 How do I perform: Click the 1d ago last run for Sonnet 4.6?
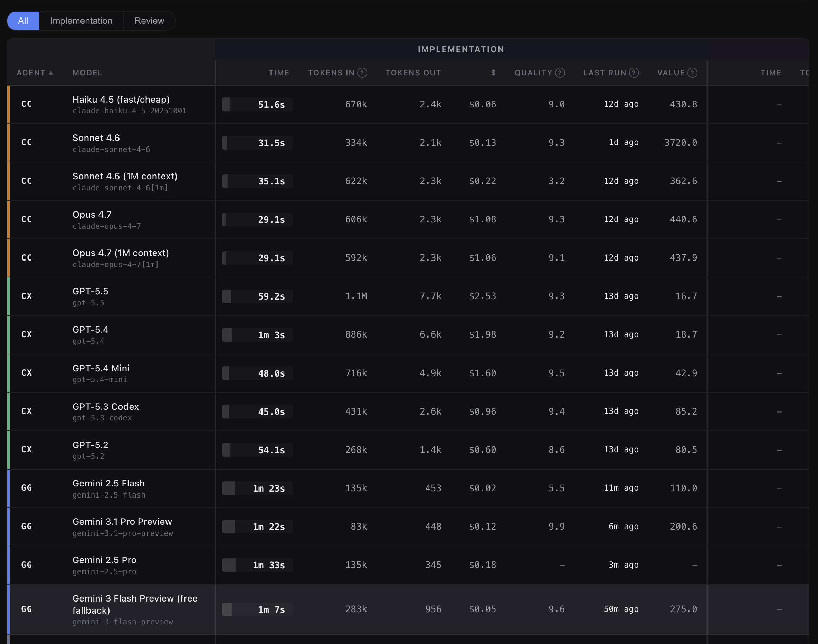tap(624, 143)
